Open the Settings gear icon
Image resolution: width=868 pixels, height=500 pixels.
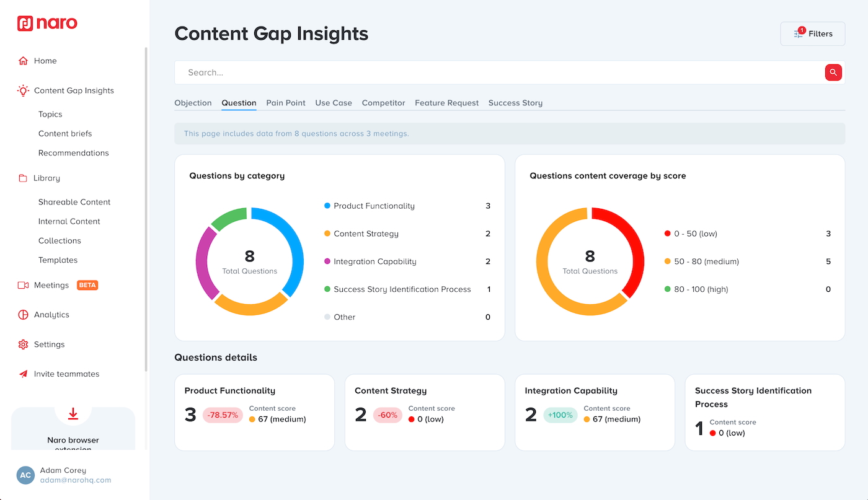tap(23, 344)
